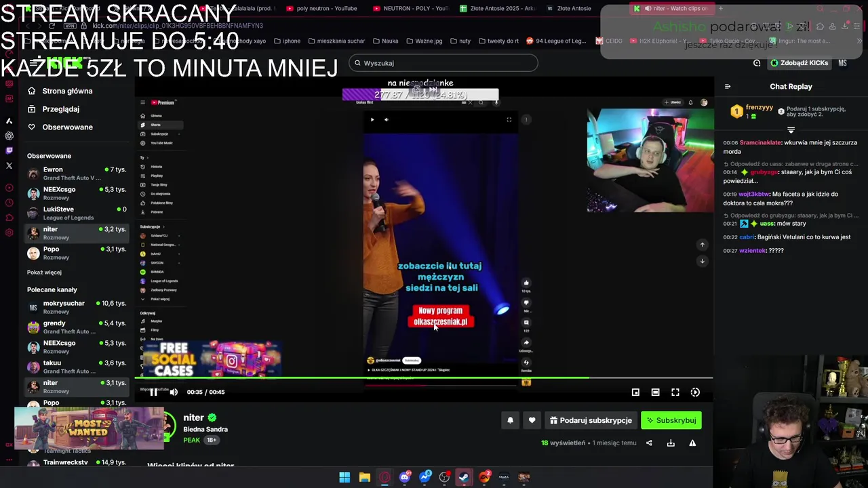This screenshot has width=868, height=488.
Task: Open the Twitch icon in Opera sidebar
Action: pos(9,150)
